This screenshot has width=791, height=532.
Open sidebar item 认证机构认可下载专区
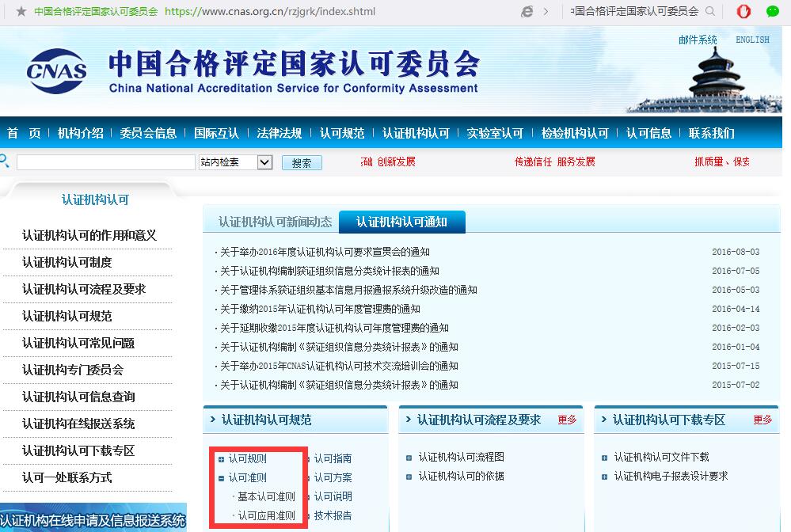point(78,450)
